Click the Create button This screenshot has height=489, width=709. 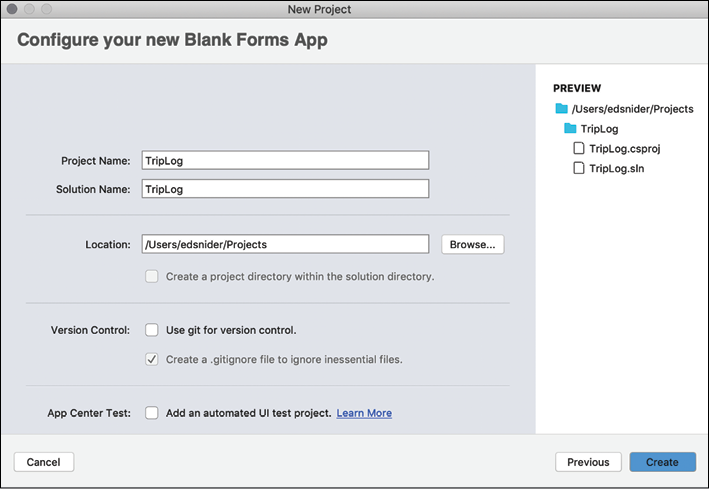coord(662,462)
